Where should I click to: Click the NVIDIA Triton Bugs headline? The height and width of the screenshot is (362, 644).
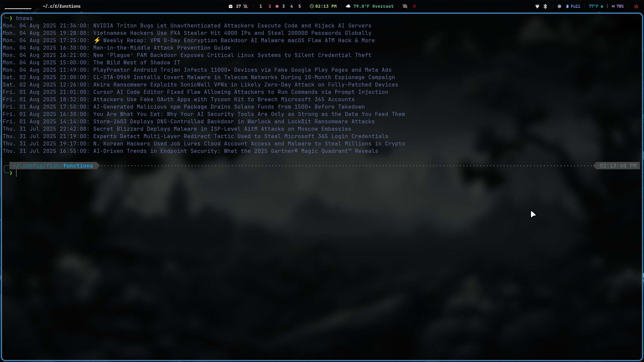point(232,25)
